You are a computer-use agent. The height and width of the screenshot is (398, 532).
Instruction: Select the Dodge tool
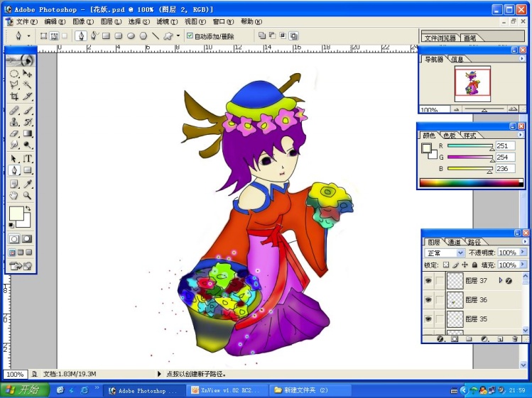click(27, 145)
